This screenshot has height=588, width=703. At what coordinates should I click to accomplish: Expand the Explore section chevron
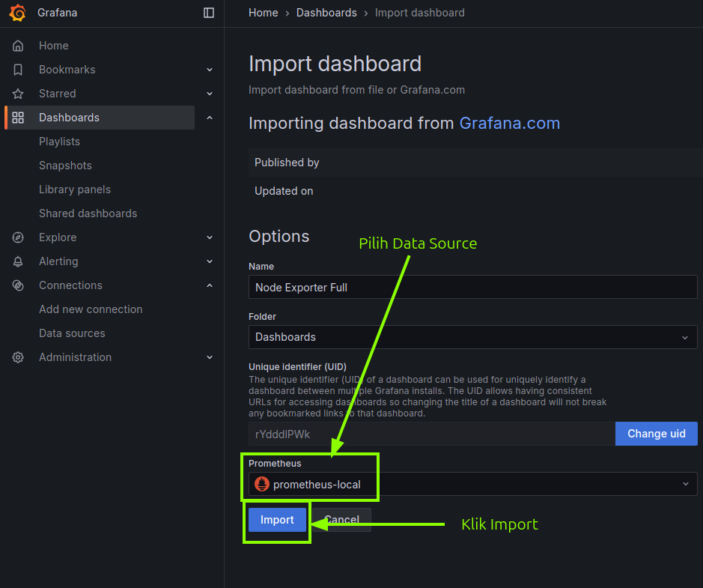coord(210,237)
